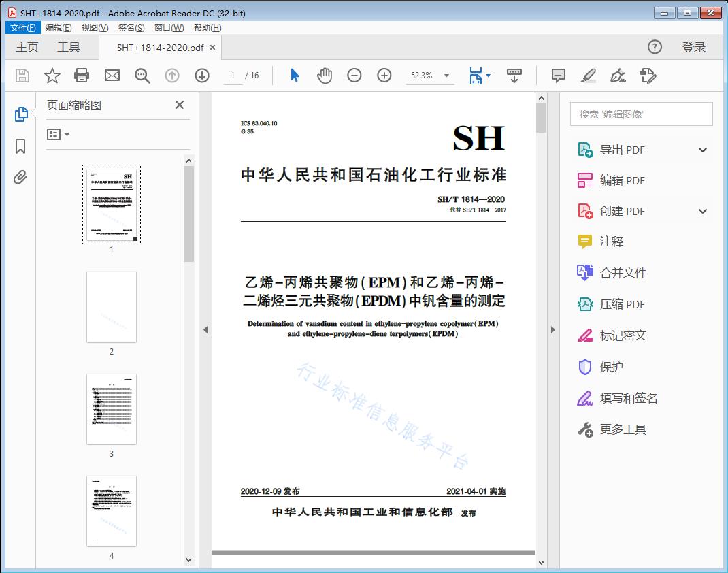Switch to the 主页 tab
728x573 pixels.
tap(27, 47)
